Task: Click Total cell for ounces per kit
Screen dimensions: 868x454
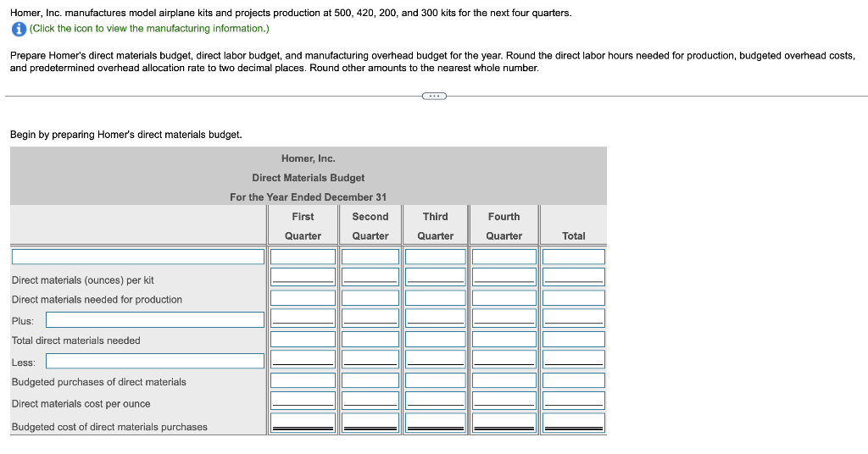Action: tap(574, 277)
